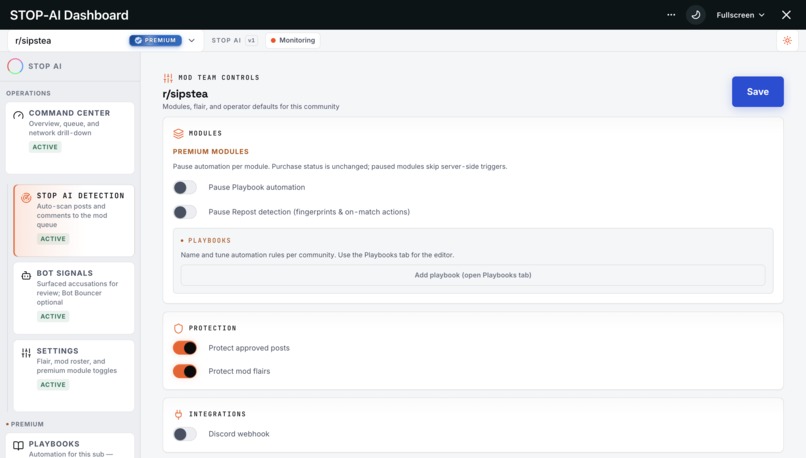Screen dimensions: 806x458
Task: Open the Fullscreen dropdown
Action: tap(740, 15)
